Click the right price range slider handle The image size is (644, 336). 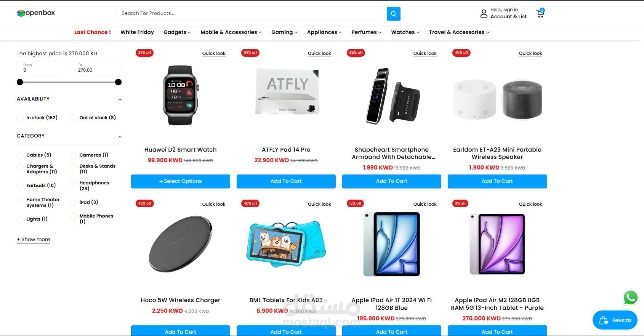pyautogui.click(x=118, y=82)
